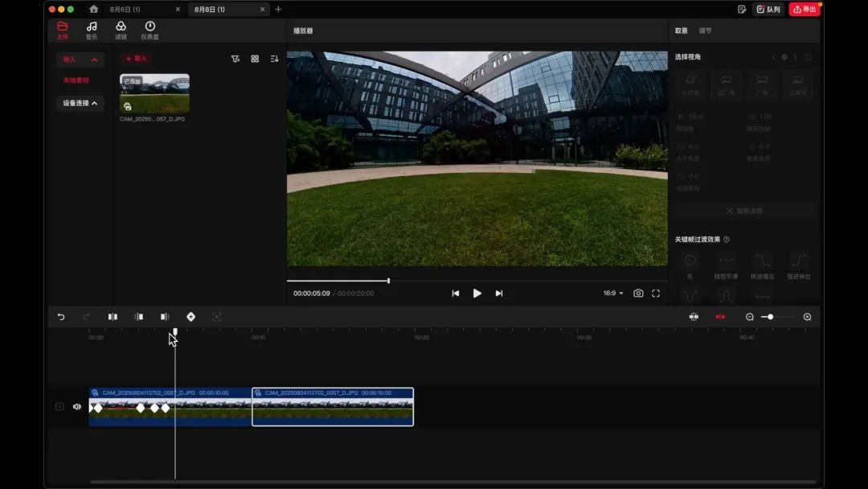Toggle grid view of media files
Screen dimensions: 868x489
pyautogui.click(x=255, y=59)
